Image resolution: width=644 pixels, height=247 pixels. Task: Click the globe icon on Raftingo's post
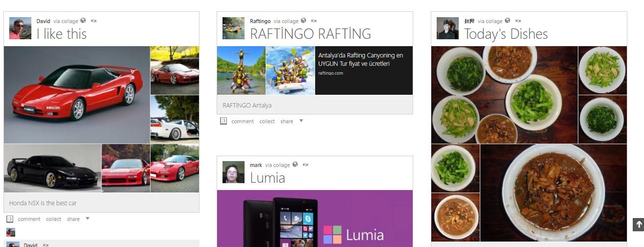click(304, 21)
